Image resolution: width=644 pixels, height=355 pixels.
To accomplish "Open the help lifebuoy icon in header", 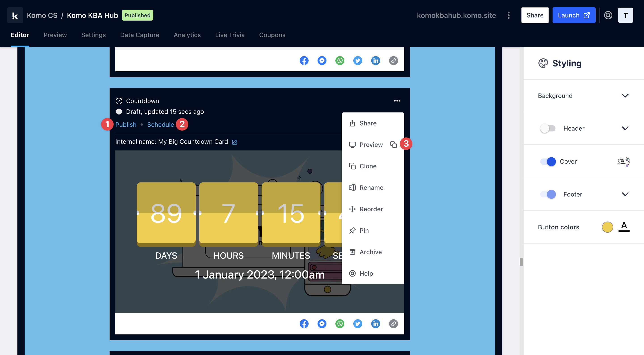I will click(x=608, y=15).
